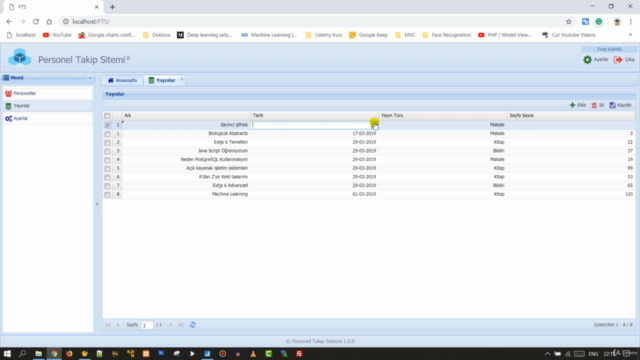The image size is (640, 360).
Task: Open VLC from the taskbar
Action: tap(253, 353)
